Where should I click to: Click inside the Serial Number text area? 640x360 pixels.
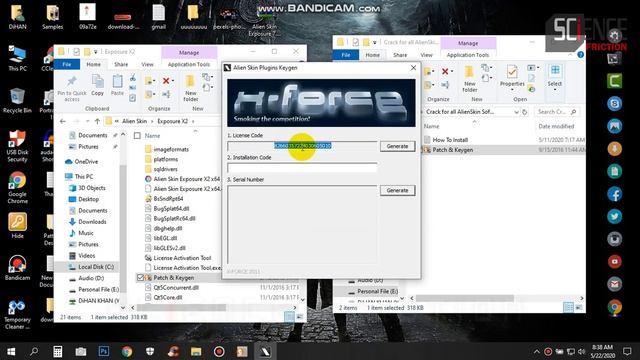(302, 225)
